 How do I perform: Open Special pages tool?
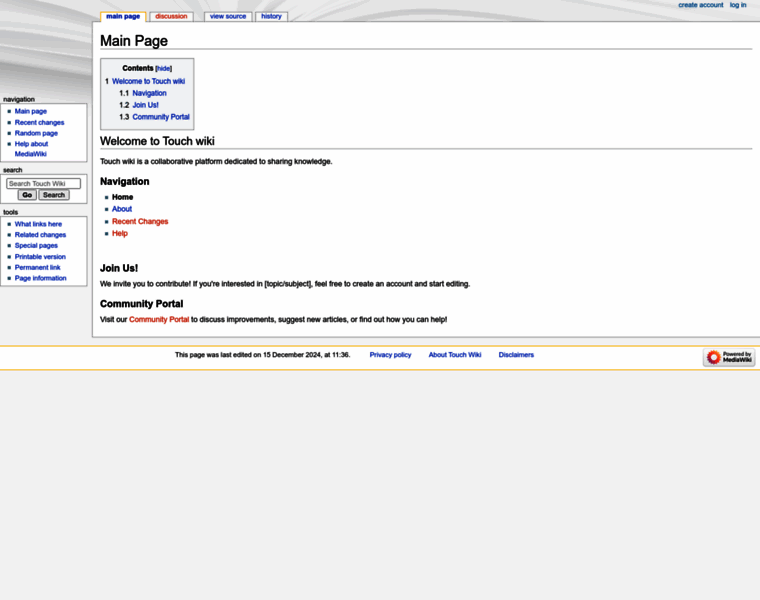point(36,246)
